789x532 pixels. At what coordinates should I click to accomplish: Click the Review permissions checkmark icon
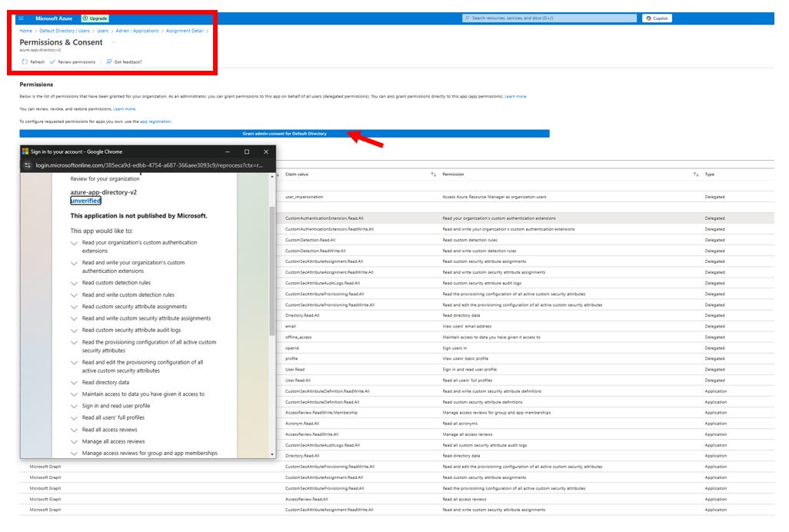[x=52, y=62]
